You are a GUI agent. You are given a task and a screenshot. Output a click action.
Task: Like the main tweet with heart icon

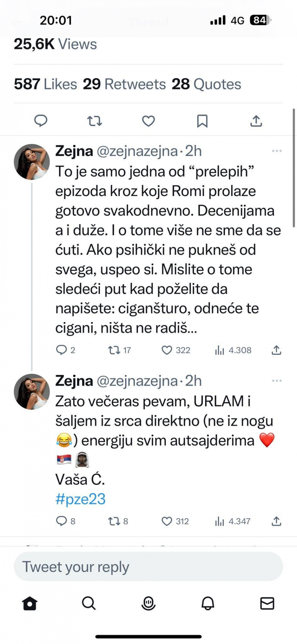pyautogui.click(x=148, y=121)
